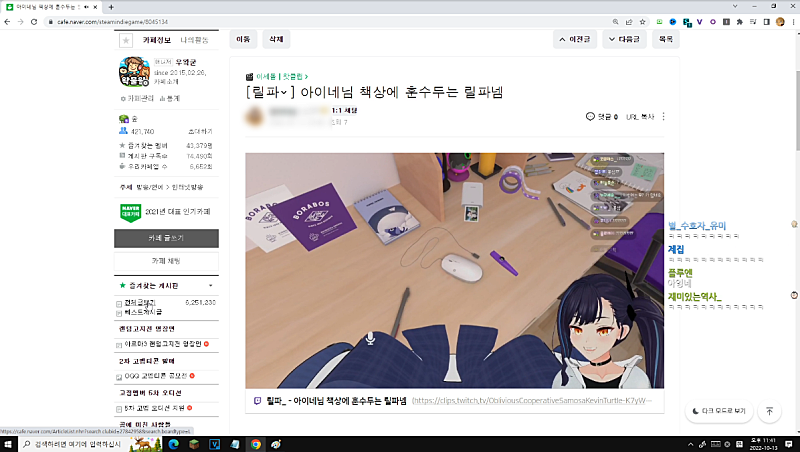
Task: Open the media control playlist icon
Action: 753,22
